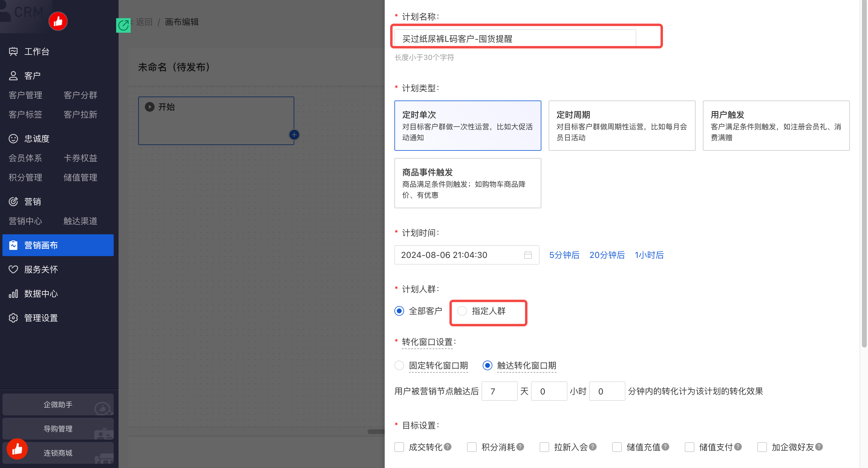Check the 储值支付 goal checkbox
The image size is (868, 468).
[690, 447]
